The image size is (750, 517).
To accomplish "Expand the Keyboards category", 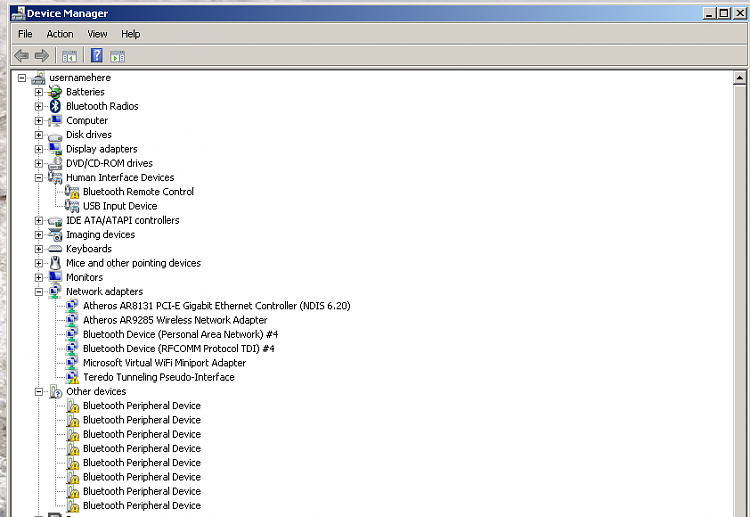I will tap(39, 249).
